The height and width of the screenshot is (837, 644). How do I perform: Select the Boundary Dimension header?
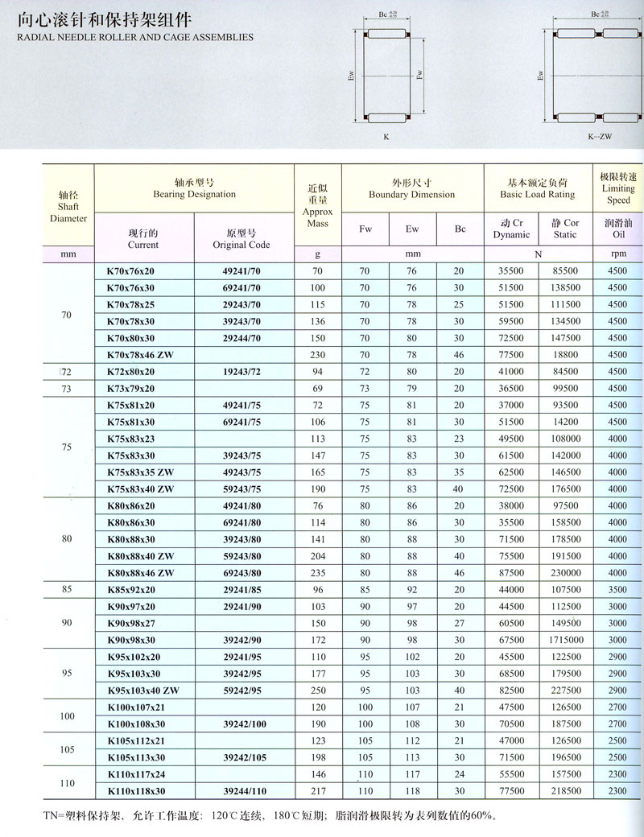click(411, 188)
